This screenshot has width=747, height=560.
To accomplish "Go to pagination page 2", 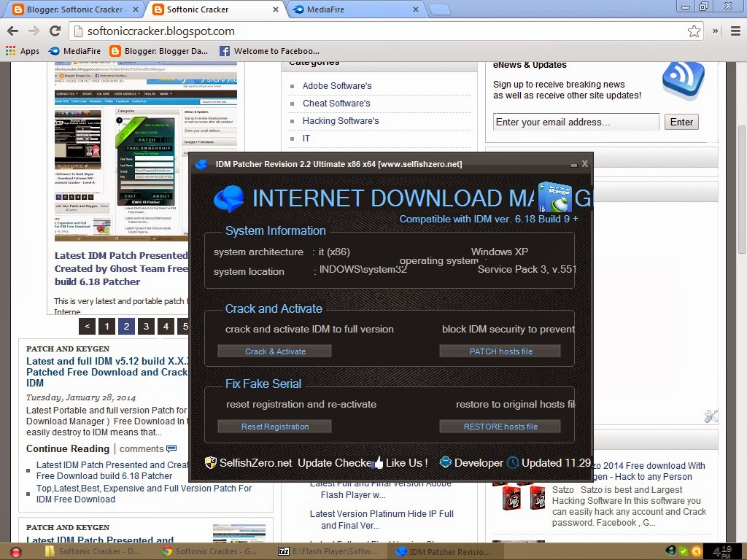I will click(x=126, y=326).
